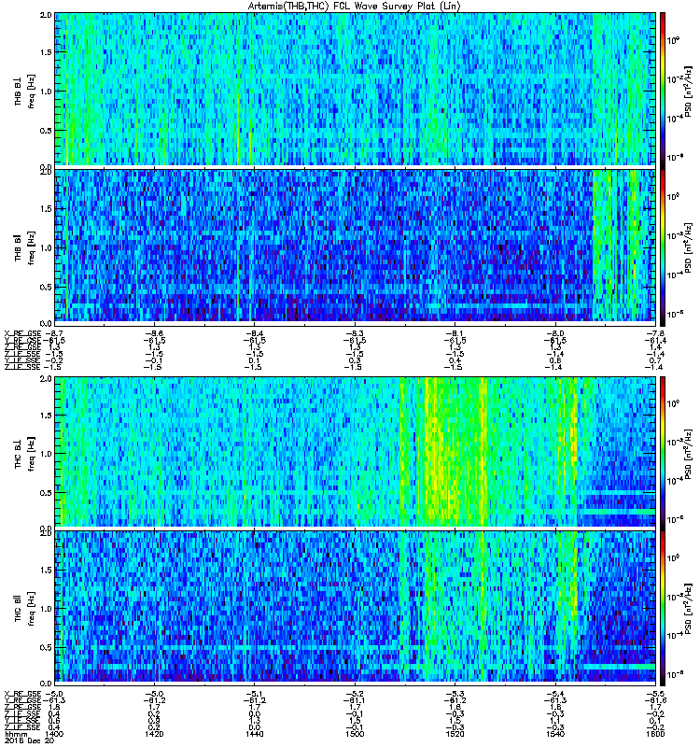700x747 pixels.
Task: Click the '-5.4' X_RE_GSE value under THC panels
Action: point(554,694)
